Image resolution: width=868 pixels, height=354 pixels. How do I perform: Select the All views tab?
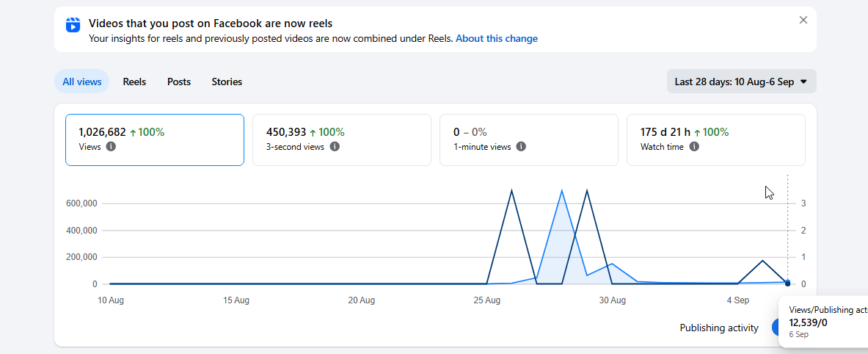[x=82, y=82]
